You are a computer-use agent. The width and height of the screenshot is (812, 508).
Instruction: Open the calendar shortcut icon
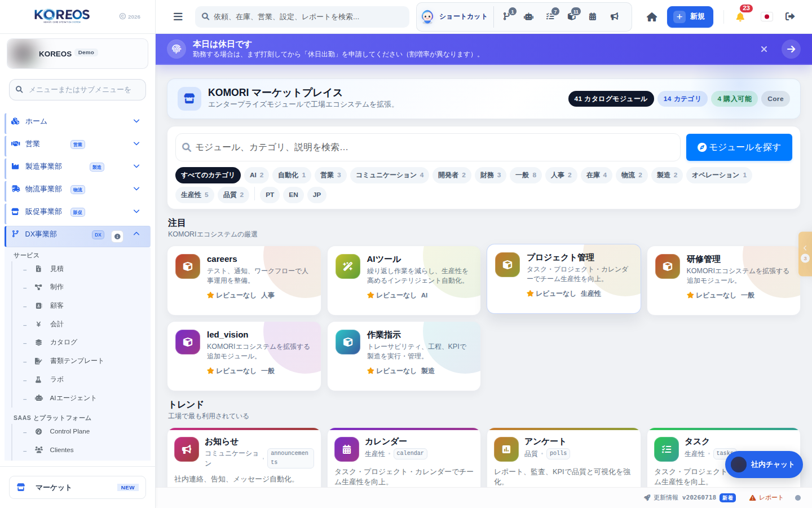[593, 16]
